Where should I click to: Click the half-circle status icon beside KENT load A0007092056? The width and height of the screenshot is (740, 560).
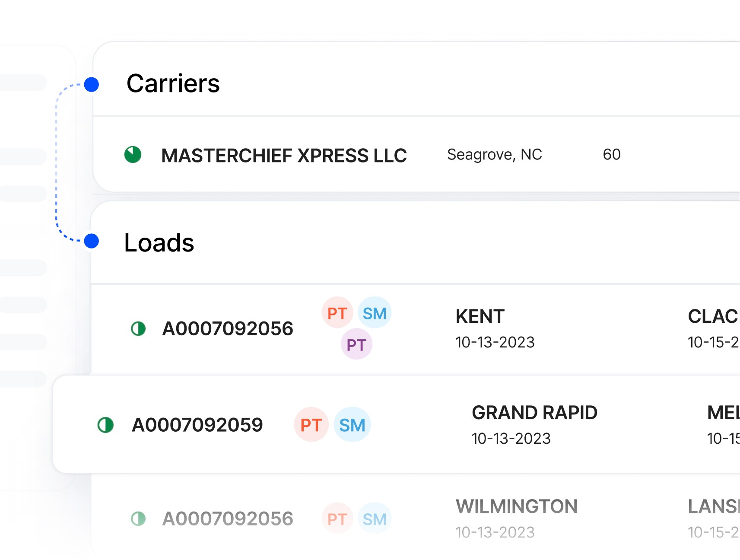click(138, 329)
